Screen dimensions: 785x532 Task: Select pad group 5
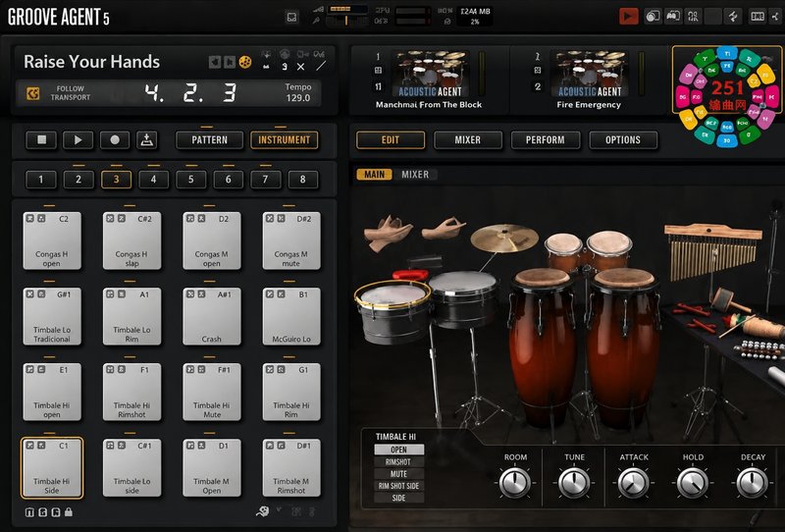(x=190, y=180)
